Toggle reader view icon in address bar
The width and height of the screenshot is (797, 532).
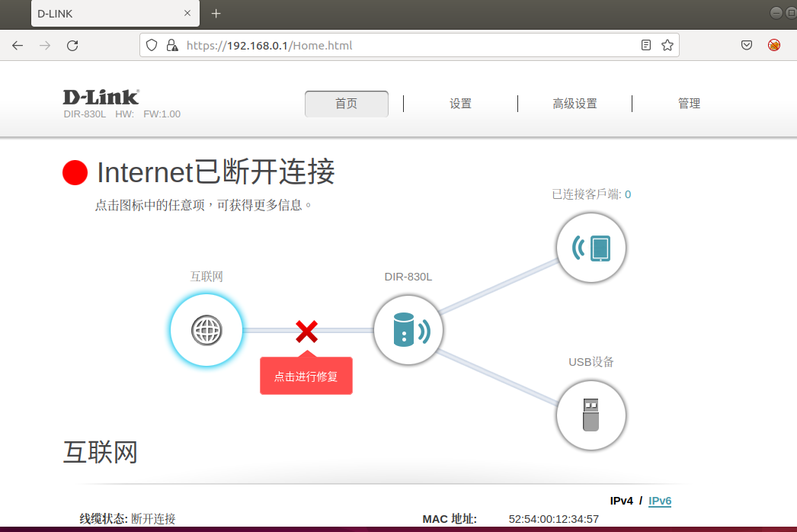[x=646, y=45]
